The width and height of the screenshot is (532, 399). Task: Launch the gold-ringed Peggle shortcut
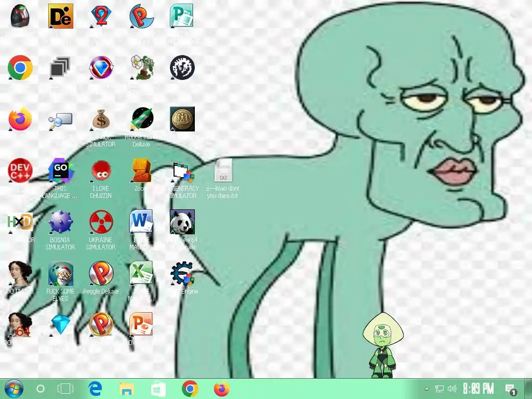click(x=101, y=325)
